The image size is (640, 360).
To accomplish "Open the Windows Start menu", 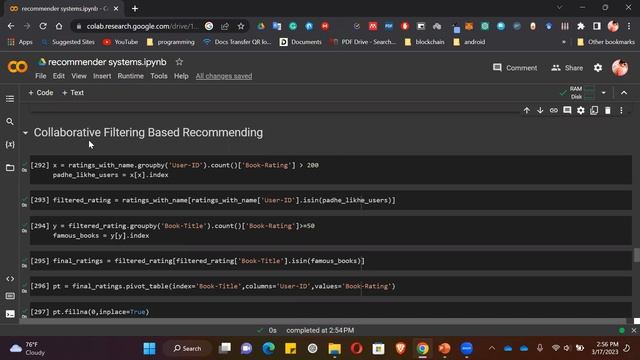I will pos(150,349).
